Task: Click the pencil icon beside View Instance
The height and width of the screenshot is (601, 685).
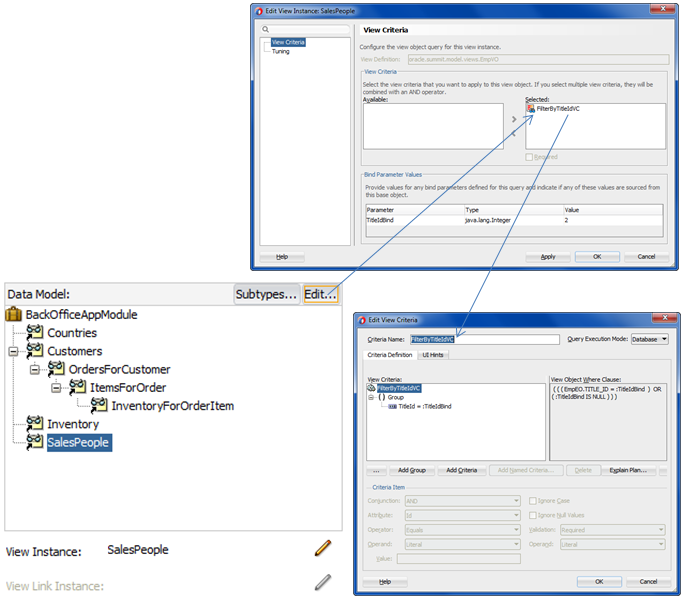Action: point(323,548)
